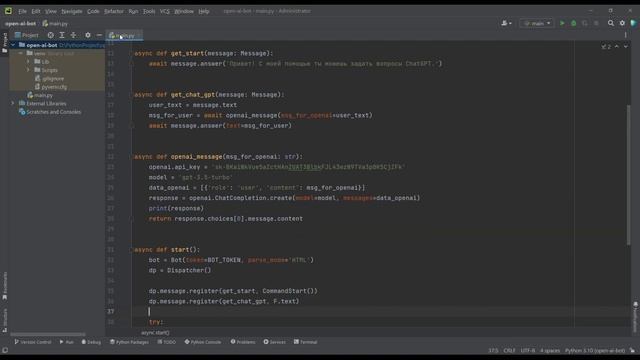
Task: Click Collapse All icon in Project panel
Action: coord(73,35)
